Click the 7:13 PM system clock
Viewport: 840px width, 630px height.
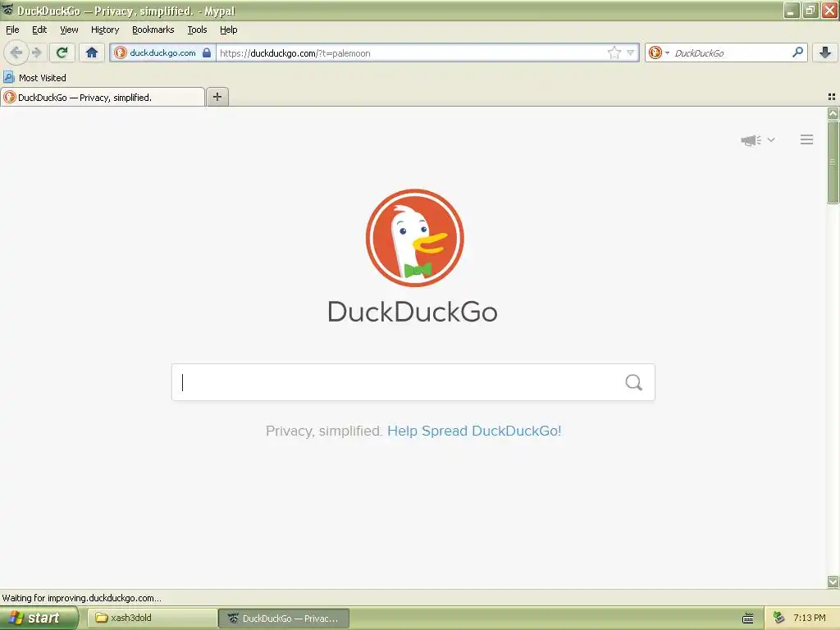click(x=810, y=619)
